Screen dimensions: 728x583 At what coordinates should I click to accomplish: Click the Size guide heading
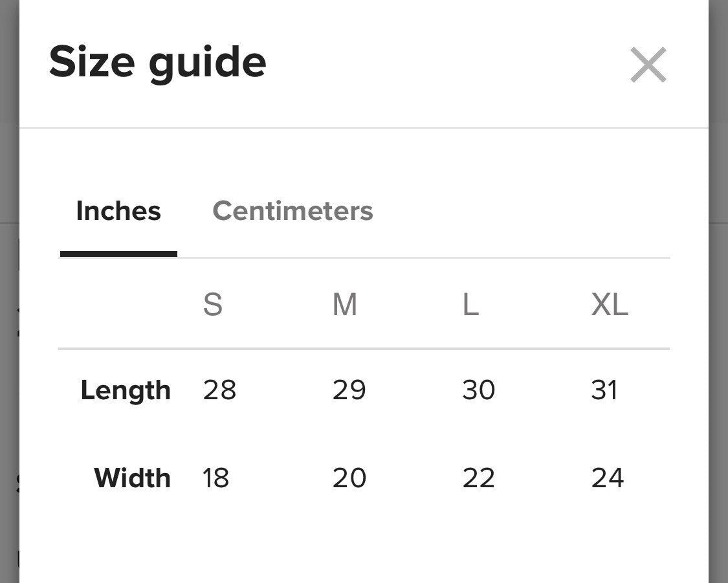point(157,62)
